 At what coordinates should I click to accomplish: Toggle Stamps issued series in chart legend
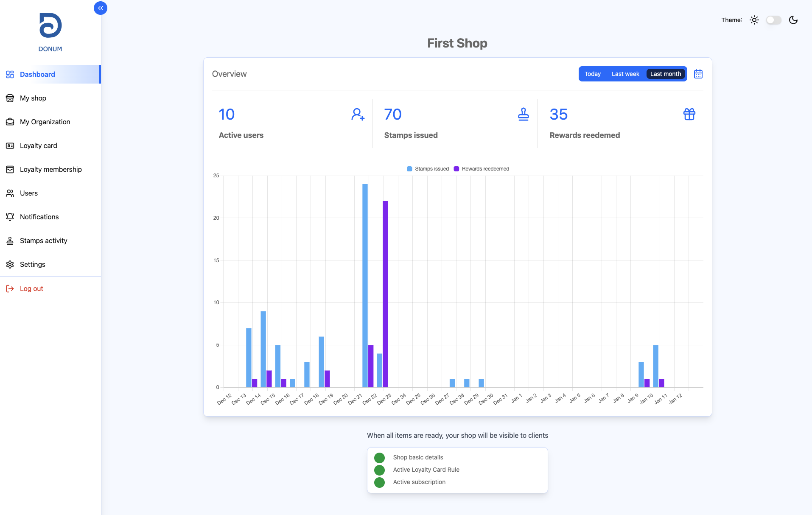point(427,168)
